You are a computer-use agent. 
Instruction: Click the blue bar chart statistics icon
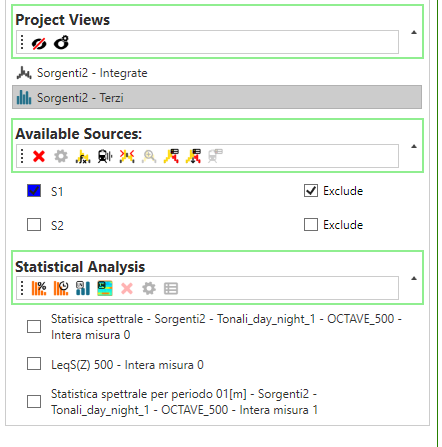tap(83, 288)
